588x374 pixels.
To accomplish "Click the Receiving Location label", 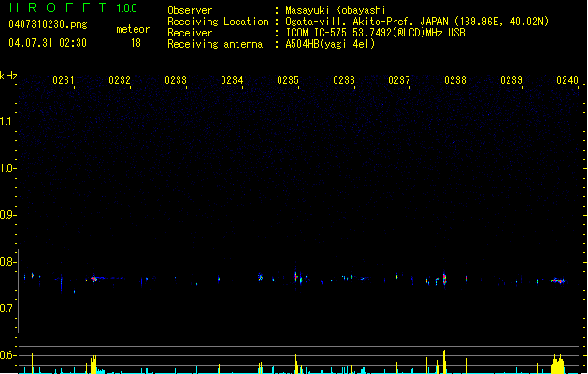I will [218, 22].
